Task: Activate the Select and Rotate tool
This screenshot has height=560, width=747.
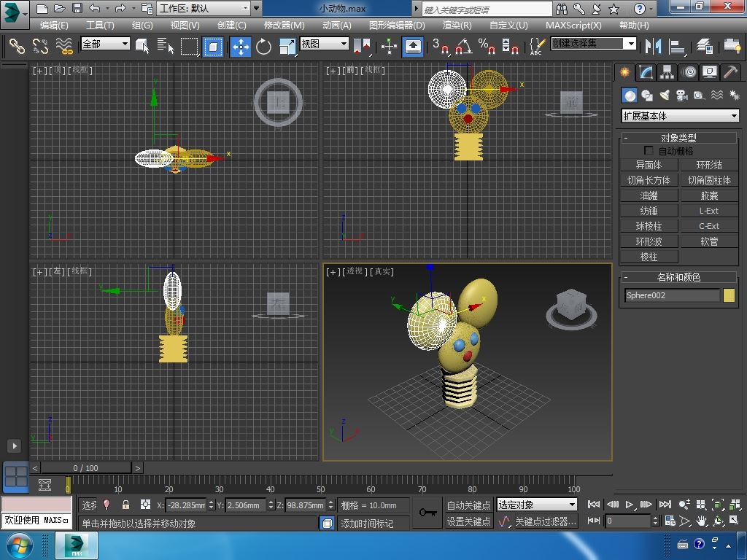Action: tap(263, 46)
